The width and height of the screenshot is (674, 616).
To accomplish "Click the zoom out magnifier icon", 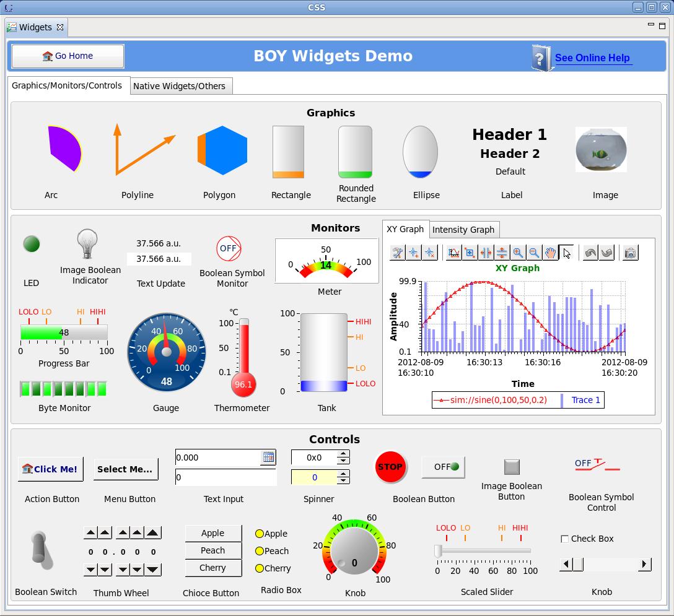I will click(533, 253).
